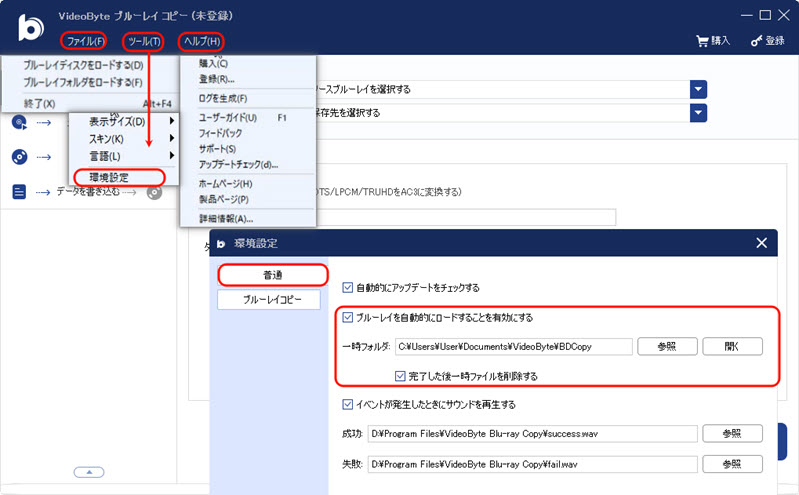Click the second blue disc step icon

[x=19, y=157]
